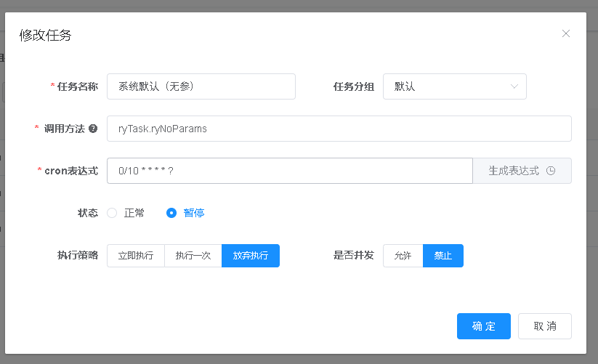Click the 修改任务 dialog title
The height and width of the screenshot is (364, 598).
pos(45,36)
